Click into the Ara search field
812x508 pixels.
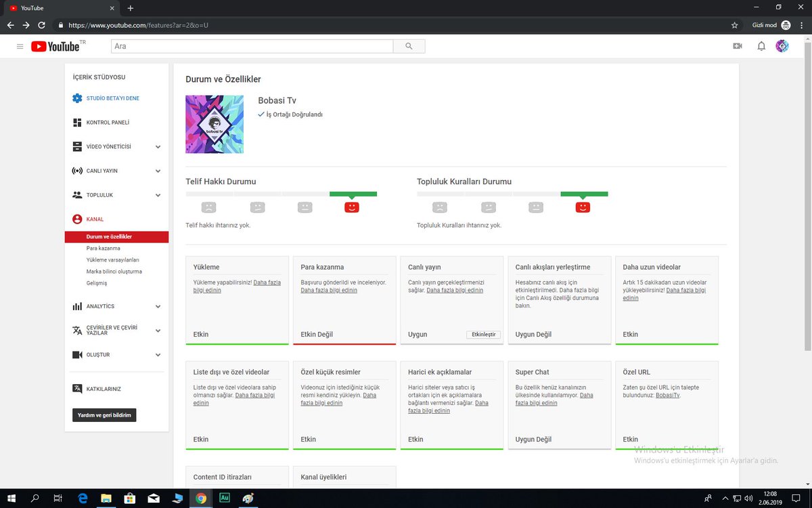[x=252, y=46]
